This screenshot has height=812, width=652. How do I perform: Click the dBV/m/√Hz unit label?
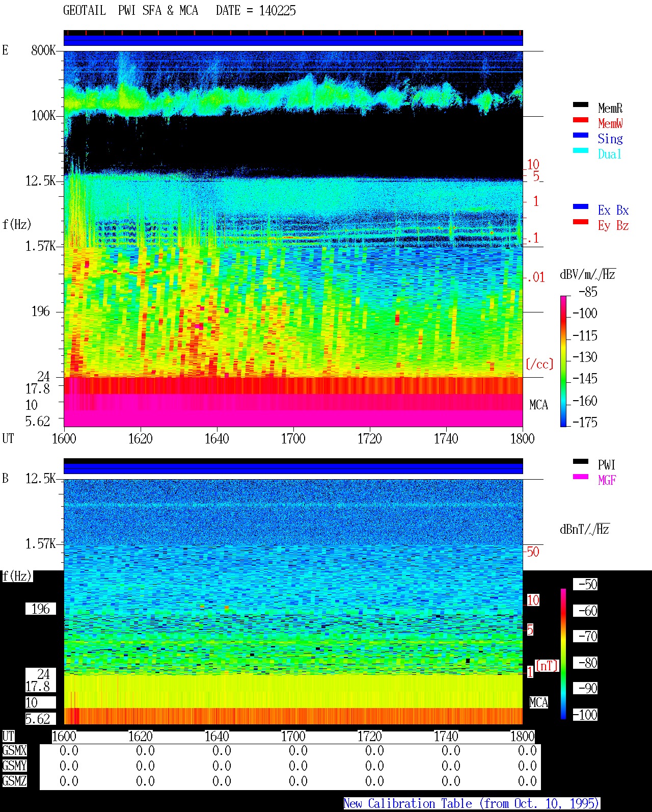point(588,275)
